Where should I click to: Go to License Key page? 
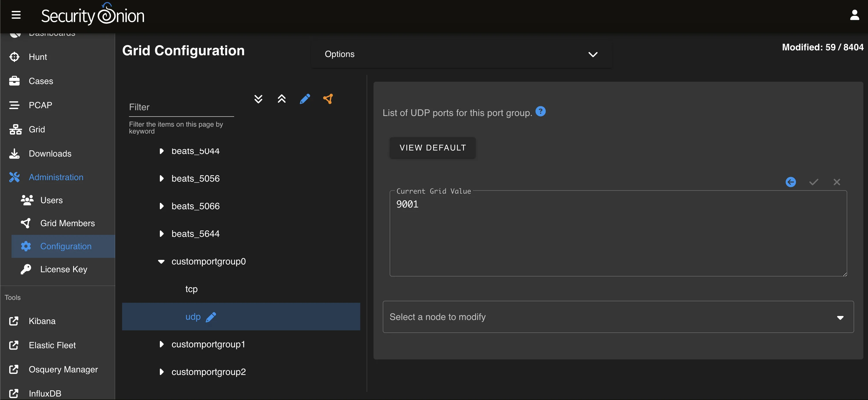pyautogui.click(x=63, y=269)
